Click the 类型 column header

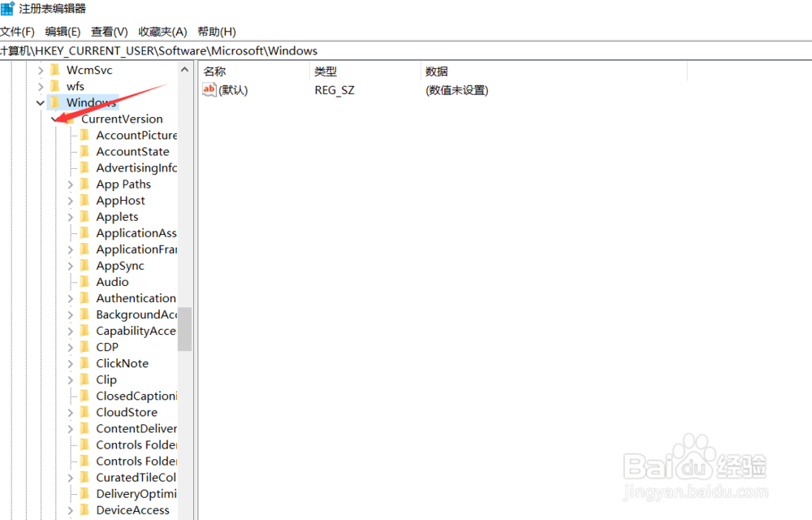(x=325, y=71)
